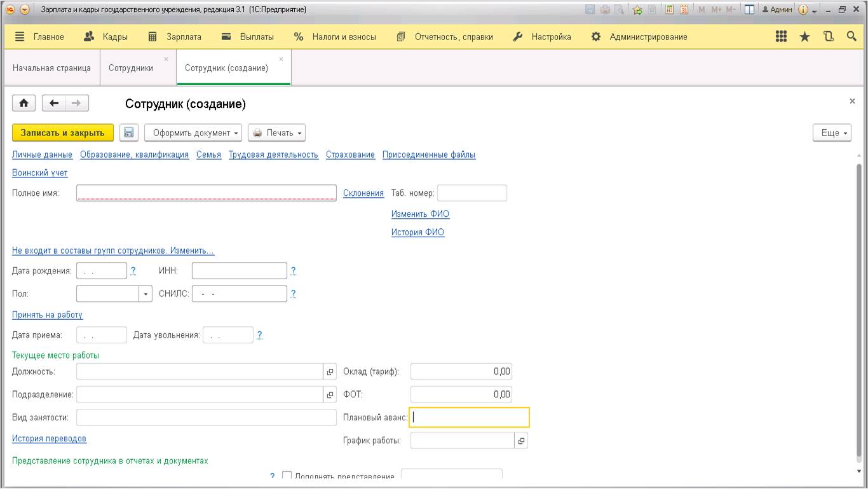Click the Home icon button

pos(24,103)
